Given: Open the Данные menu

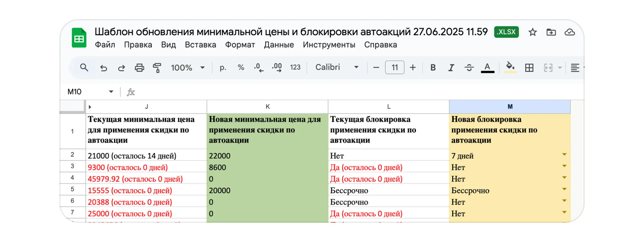Looking at the screenshot, I should [x=279, y=45].
